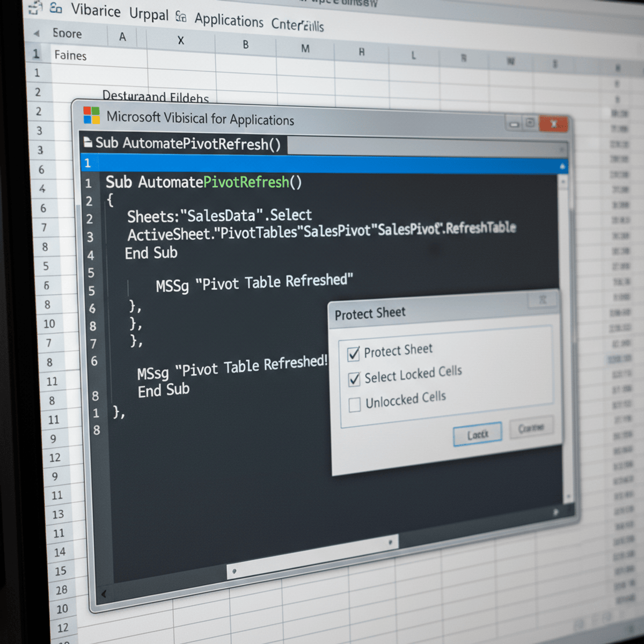This screenshot has height=644, width=644.
Task: Click the document icon beside Sub AutomatePivotRefresh header
Action: click(87, 142)
